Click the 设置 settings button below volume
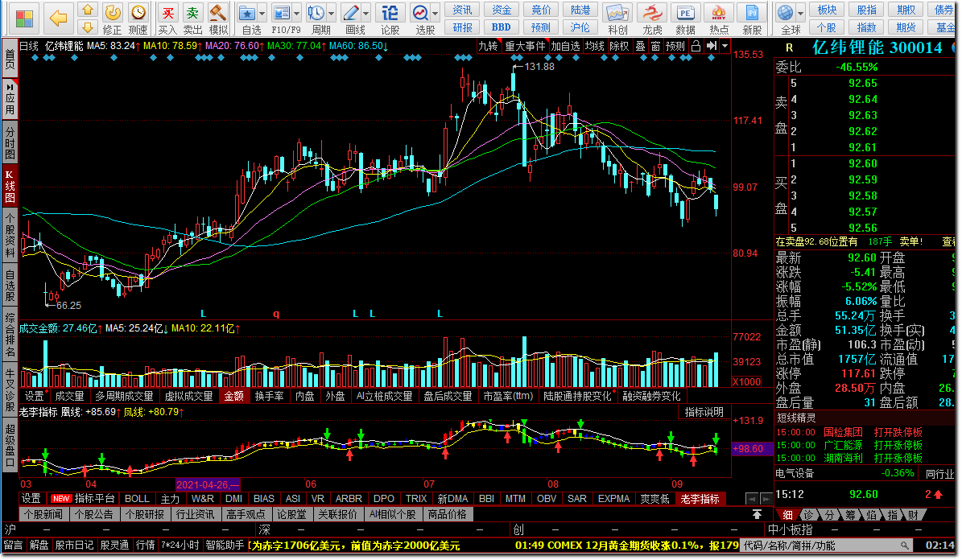The width and height of the screenshot is (962, 560). pos(35,396)
